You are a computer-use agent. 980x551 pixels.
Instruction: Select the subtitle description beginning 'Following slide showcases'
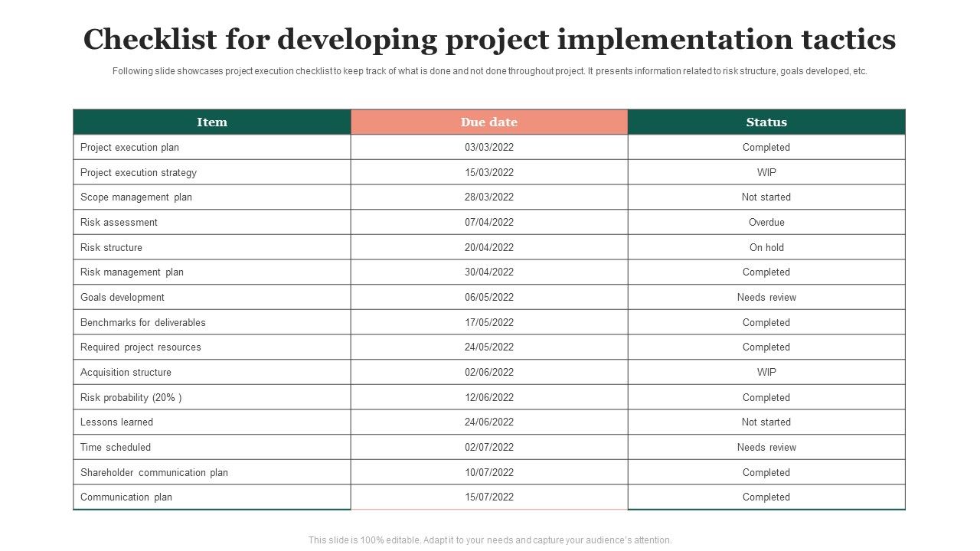pos(490,71)
